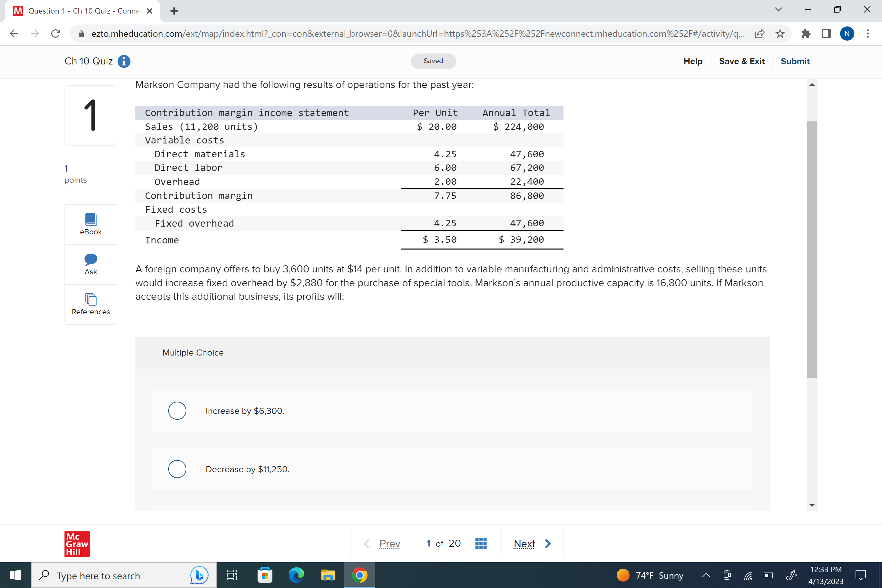Show hidden system tray icons
Image resolution: width=882 pixels, height=588 pixels.
coord(706,575)
